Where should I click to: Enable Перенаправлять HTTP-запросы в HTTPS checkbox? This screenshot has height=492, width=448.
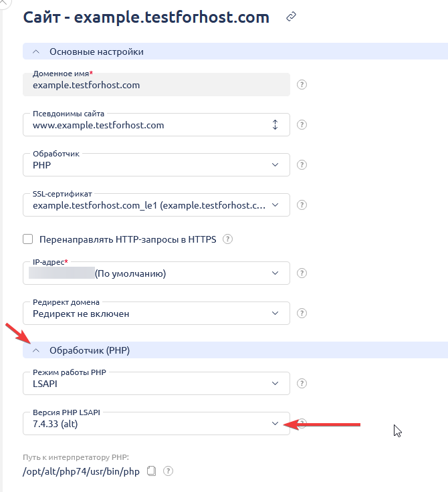[28, 239]
